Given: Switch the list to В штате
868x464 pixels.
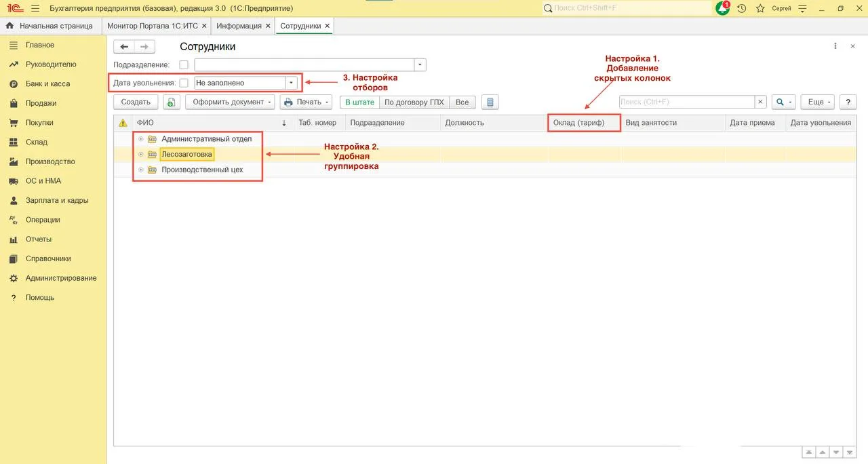Looking at the screenshot, I should pyautogui.click(x=359, y=102).
